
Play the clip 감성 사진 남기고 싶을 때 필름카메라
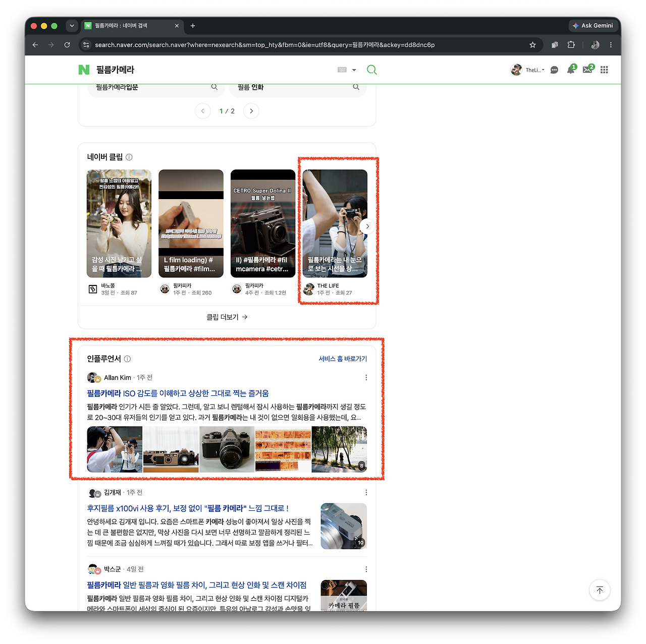point(119,223)
